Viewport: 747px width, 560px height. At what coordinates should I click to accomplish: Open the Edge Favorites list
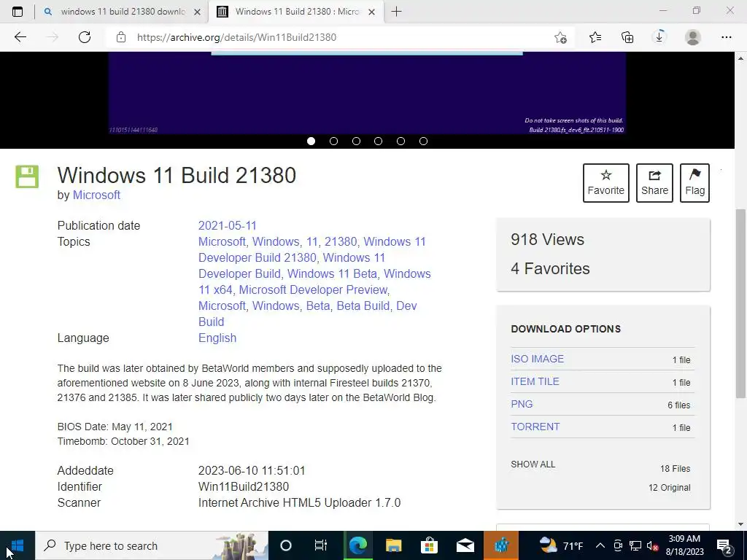click(x=595, y=37)
